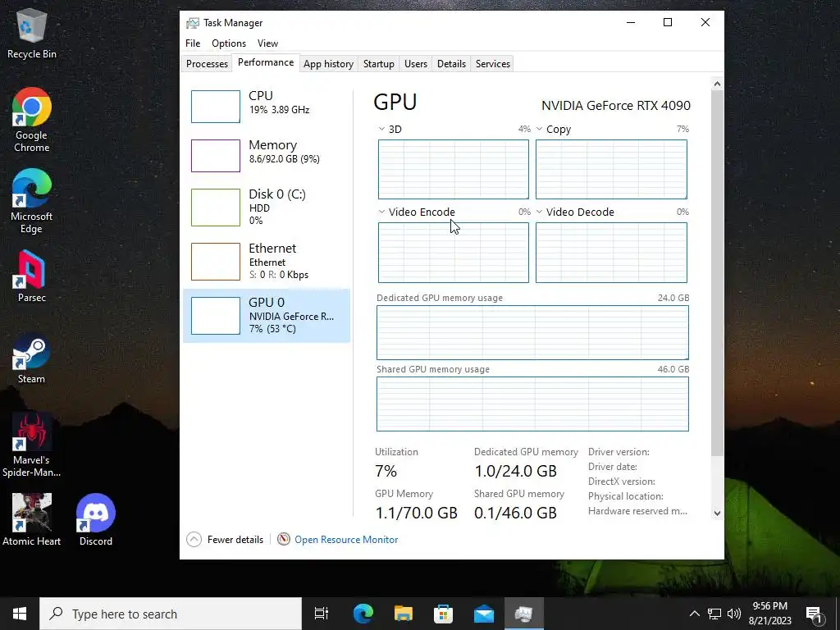Launch Google Chrome from the desktop
Viewport: 840px width, 630px height.
[x=32, y=120]
